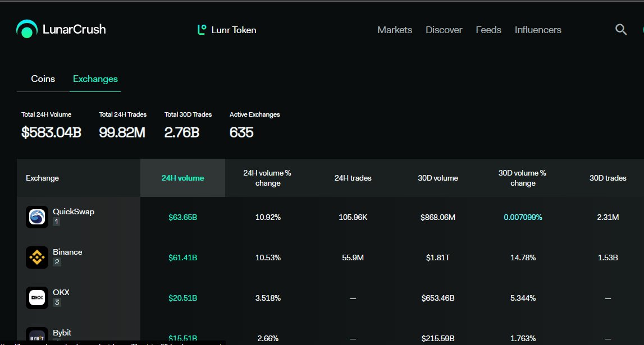This screenshot has height=345, width=644.
Task: Open the Binance exchange name link
Action: [67, 252]
